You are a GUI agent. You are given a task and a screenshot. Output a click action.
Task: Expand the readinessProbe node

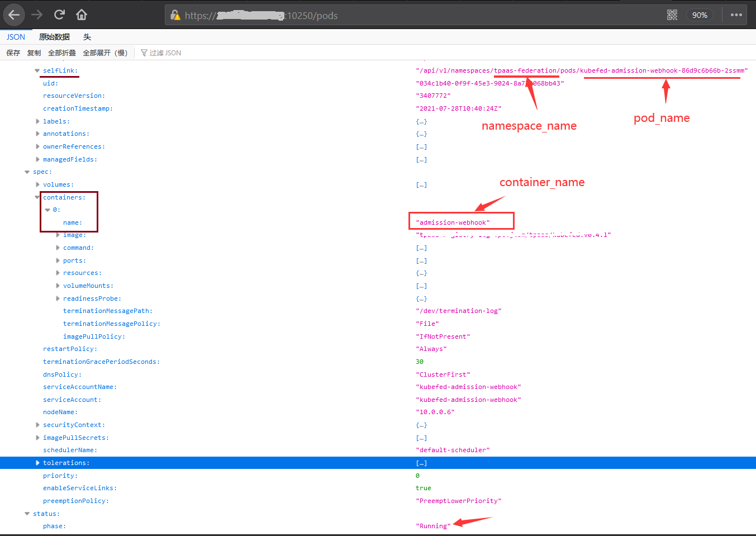(x=58, y=298)
